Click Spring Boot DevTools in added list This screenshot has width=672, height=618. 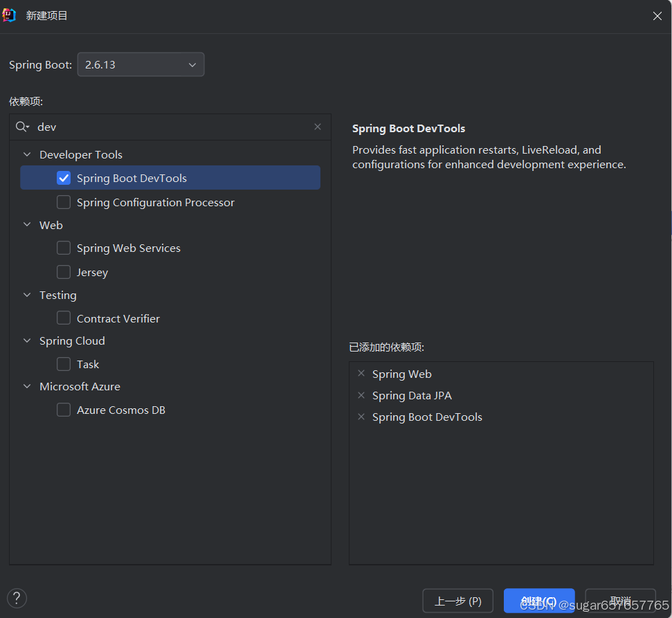427,417
